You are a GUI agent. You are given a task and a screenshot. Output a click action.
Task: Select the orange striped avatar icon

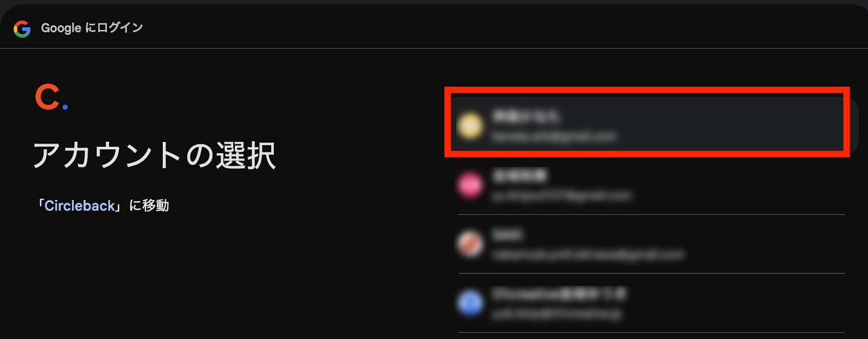470,244
